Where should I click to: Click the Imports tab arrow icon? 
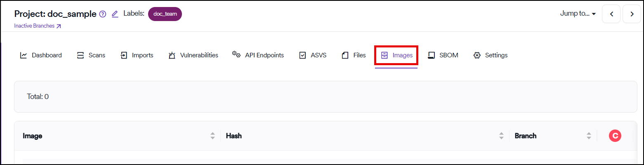pyautogui.click(x=124, y=55)
